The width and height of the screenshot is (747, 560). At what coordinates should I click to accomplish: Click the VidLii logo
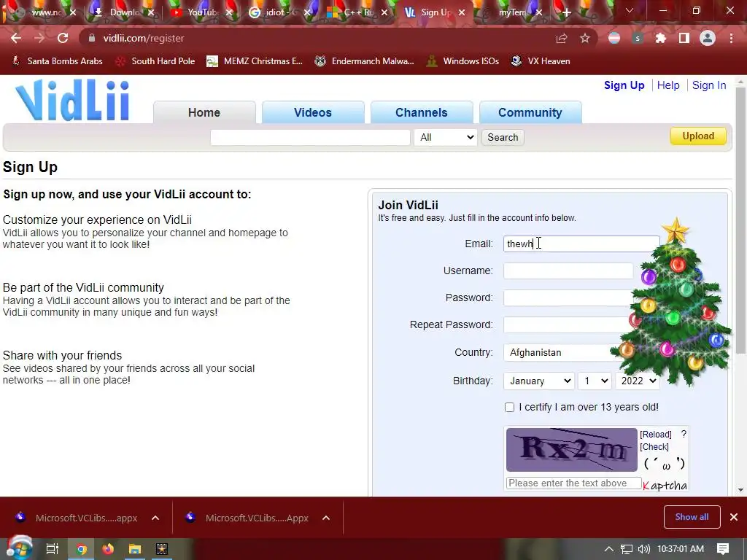72,100
